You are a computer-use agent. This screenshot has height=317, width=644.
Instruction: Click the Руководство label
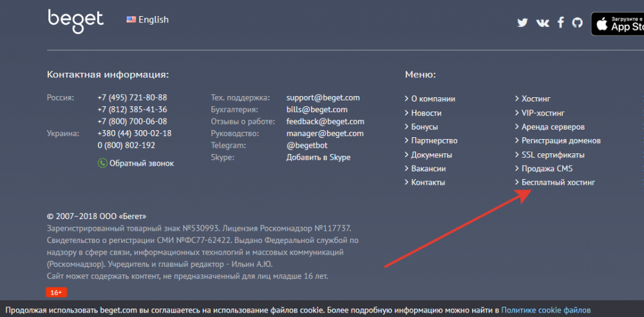(235, 133)
